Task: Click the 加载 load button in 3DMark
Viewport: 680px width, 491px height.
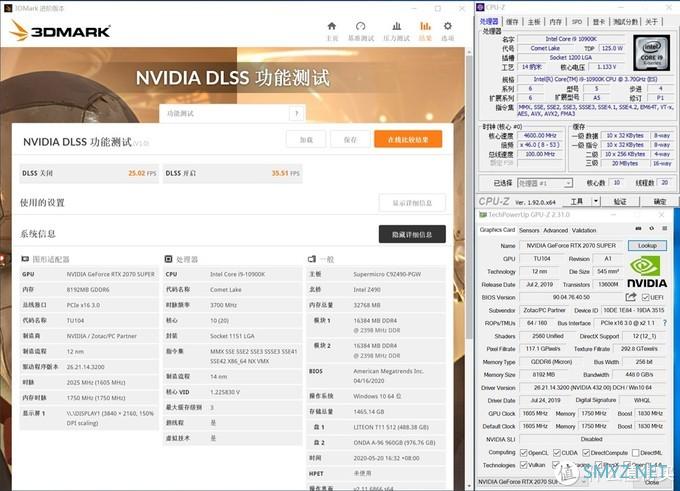Action: click(x=306, y=140)
